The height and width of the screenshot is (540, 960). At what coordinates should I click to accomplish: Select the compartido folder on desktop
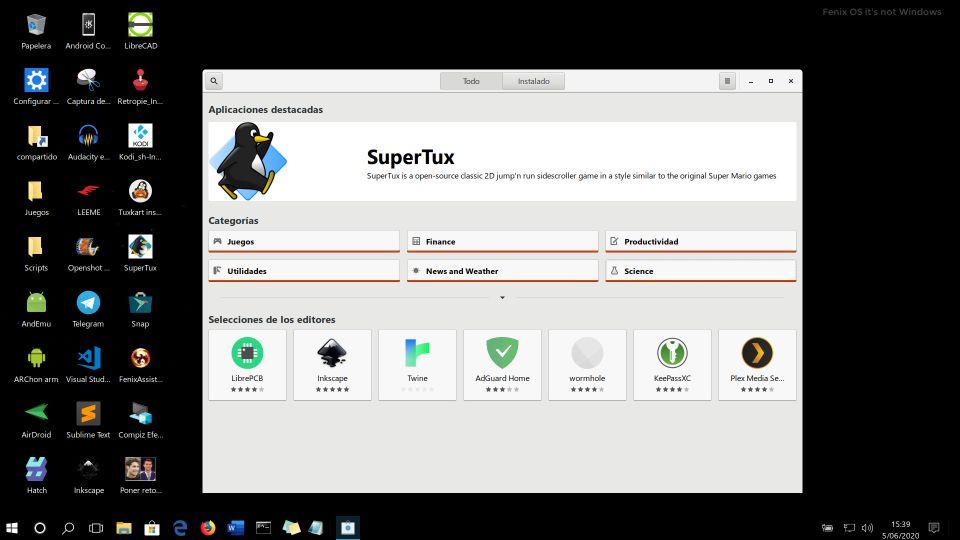point(36,143)
